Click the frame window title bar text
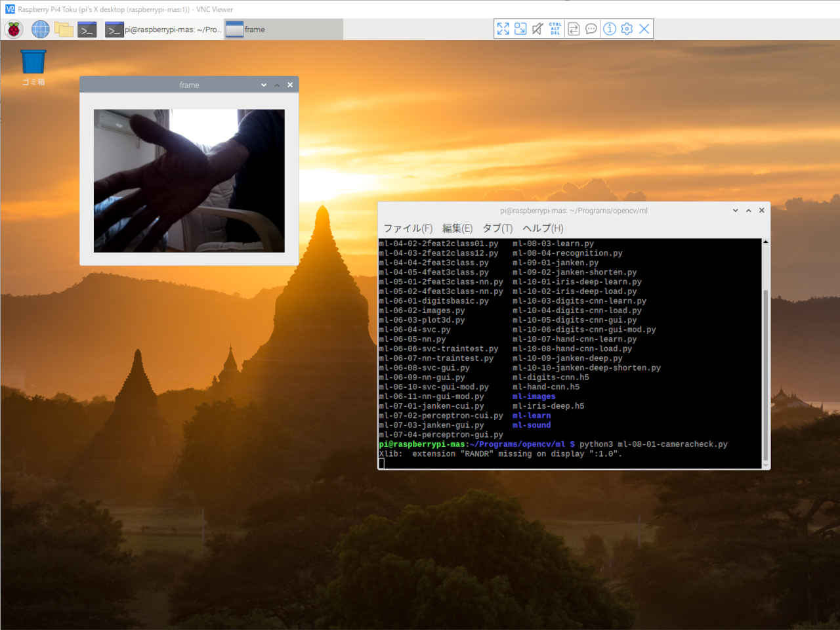The height and width of the screenshot is (630, 840). click(189, 85)
